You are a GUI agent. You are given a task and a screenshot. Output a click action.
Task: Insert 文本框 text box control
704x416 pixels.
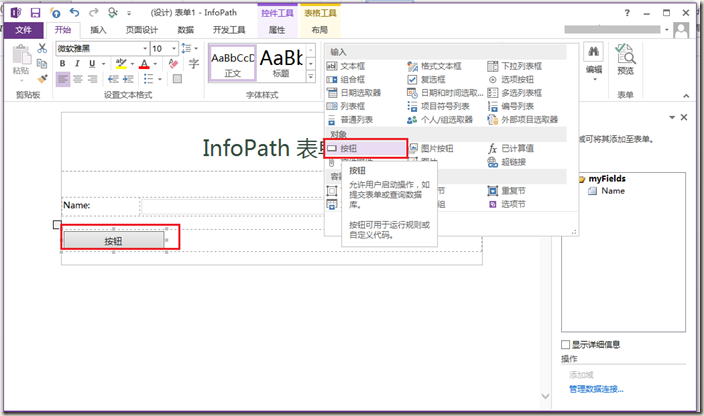346,66
